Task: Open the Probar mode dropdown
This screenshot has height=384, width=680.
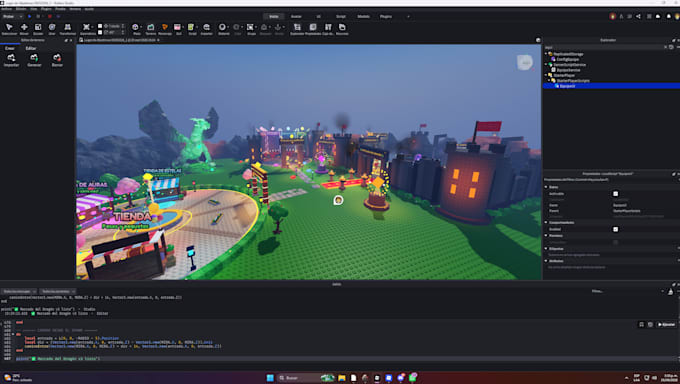Action: click(x=12, y=16)
